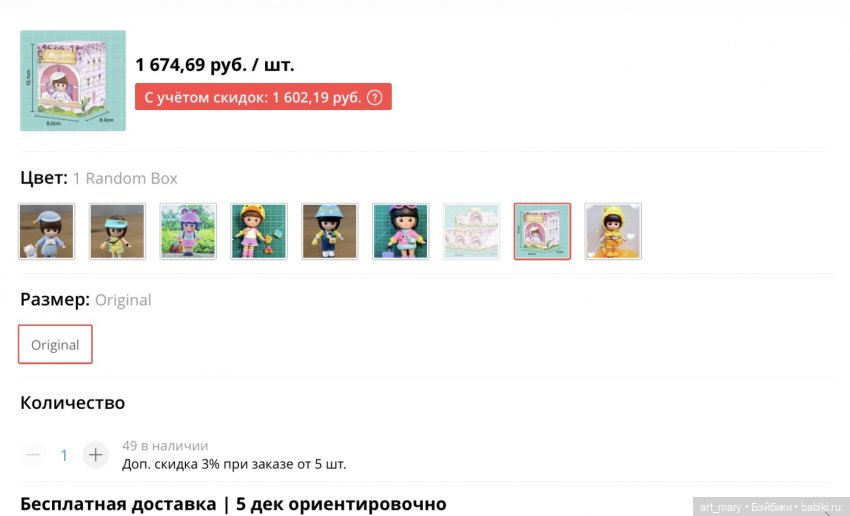This screenshot has height=516, width=850.
Task: Click the 3% bulk discount note
Action: [x=234, y=465]
